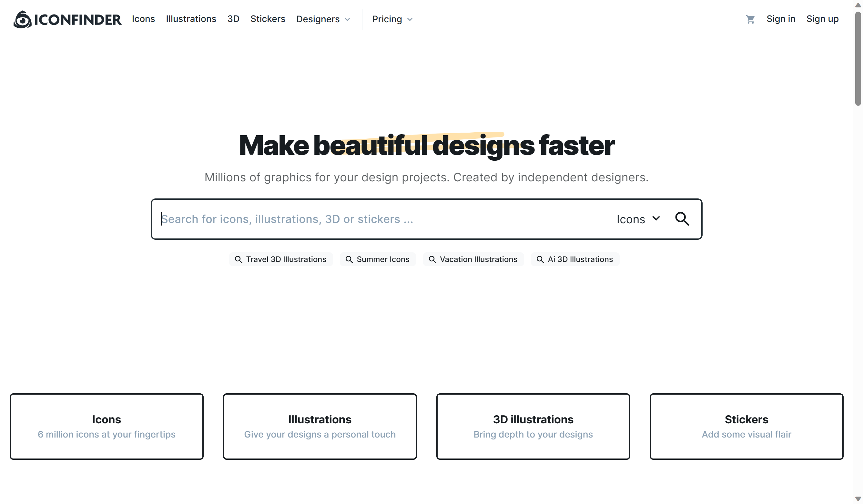Open the Icons search type dropdown
Screen dimensions: 863x504
[638, 219]
